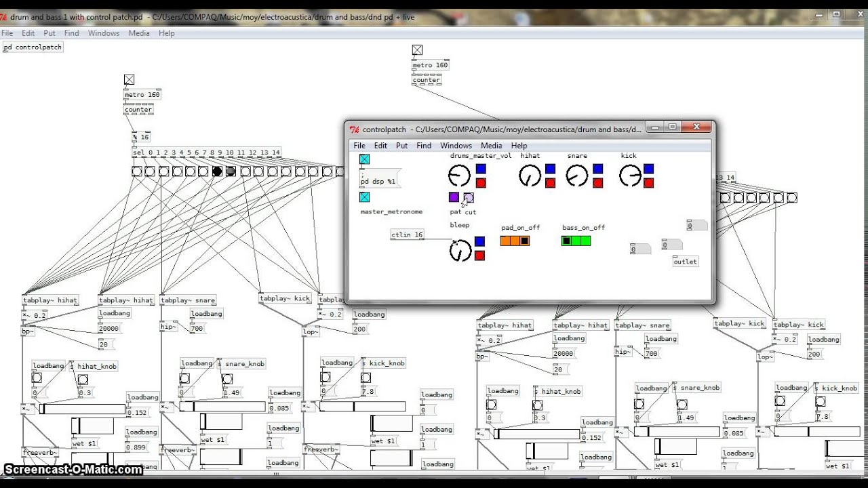Click the left s kick_knob object
Viewport: 868px width, 488px height.
[383, 363]
